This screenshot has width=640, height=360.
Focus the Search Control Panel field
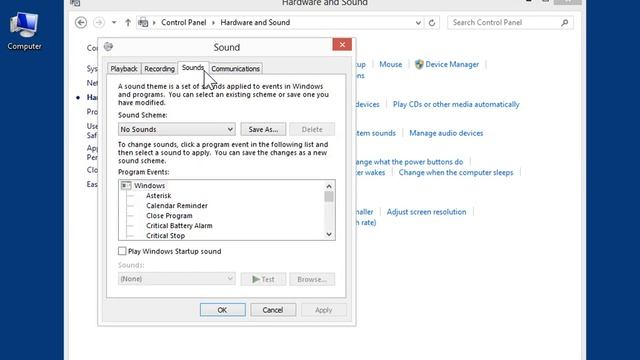click(510, 22)
